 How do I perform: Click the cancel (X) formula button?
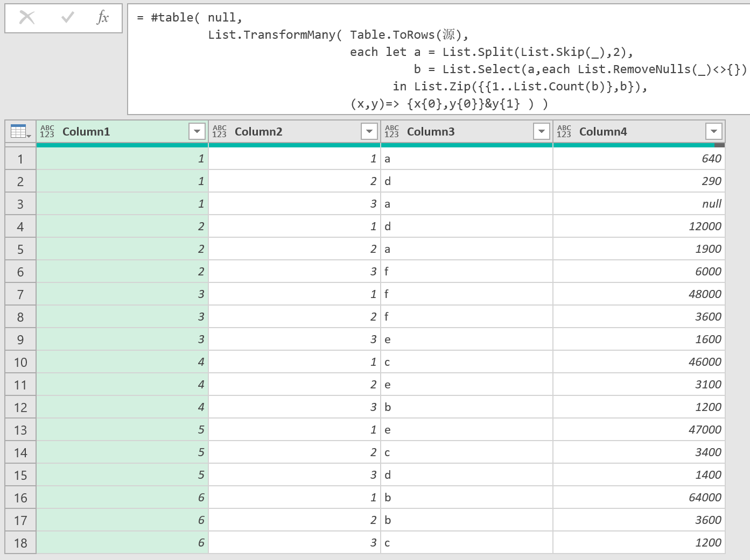27,18
